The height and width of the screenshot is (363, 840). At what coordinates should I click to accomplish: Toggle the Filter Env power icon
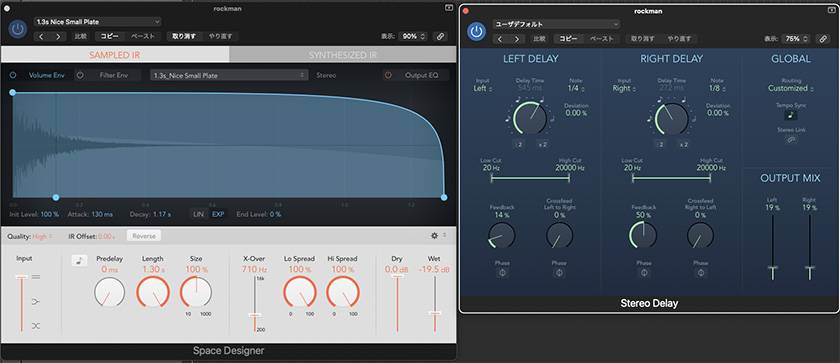[80, 75]
